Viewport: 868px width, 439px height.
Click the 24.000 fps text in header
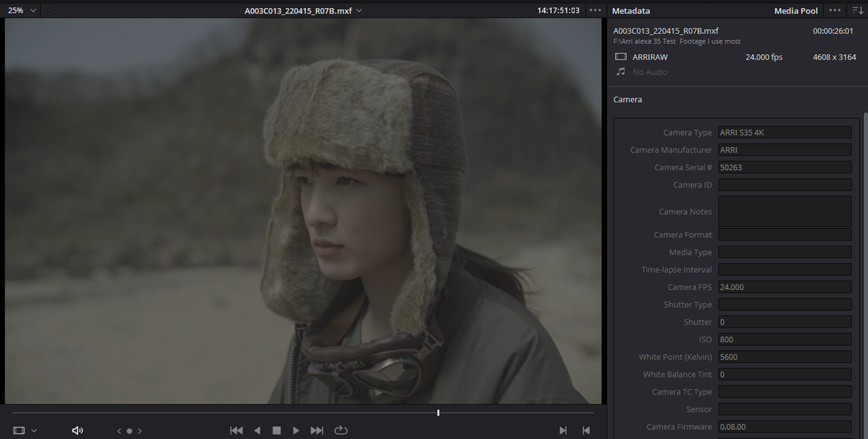[x=764, y=57]
